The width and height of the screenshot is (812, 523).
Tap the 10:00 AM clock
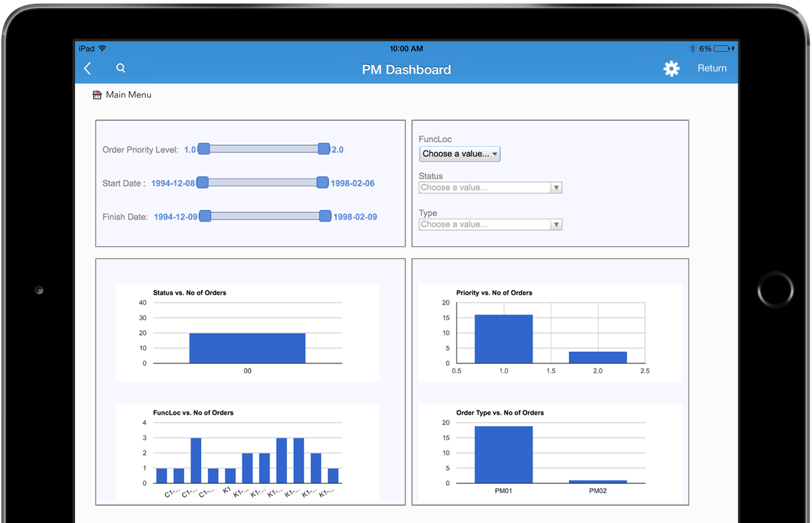point(407,49)
